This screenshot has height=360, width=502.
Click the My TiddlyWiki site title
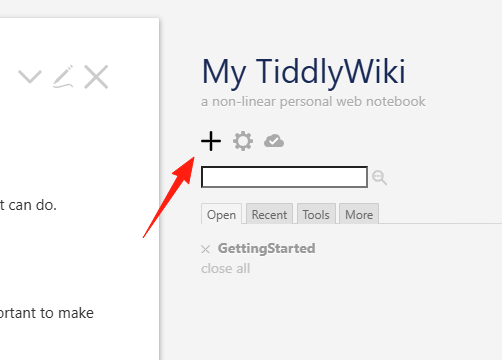[304, 72]
